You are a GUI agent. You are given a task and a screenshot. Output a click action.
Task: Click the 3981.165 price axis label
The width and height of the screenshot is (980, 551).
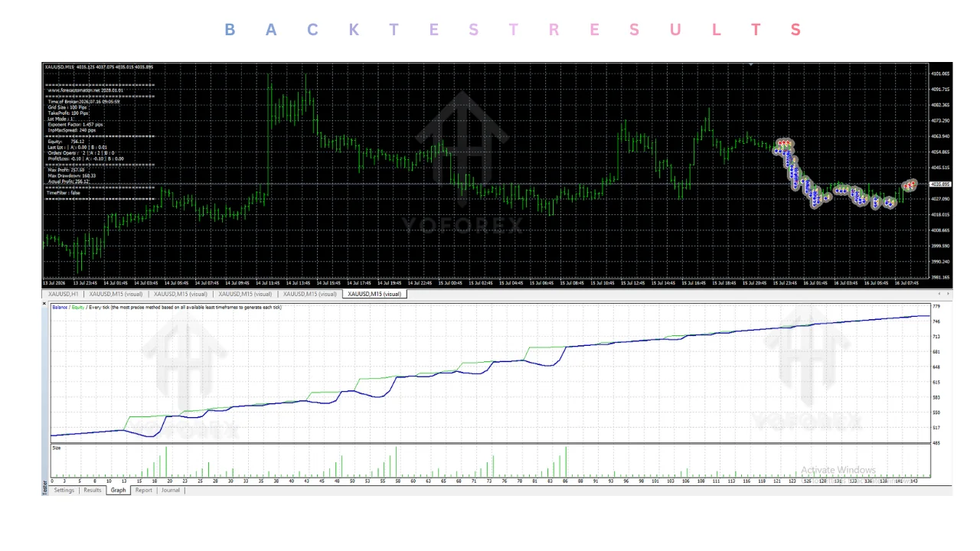[x=940, y=278]
